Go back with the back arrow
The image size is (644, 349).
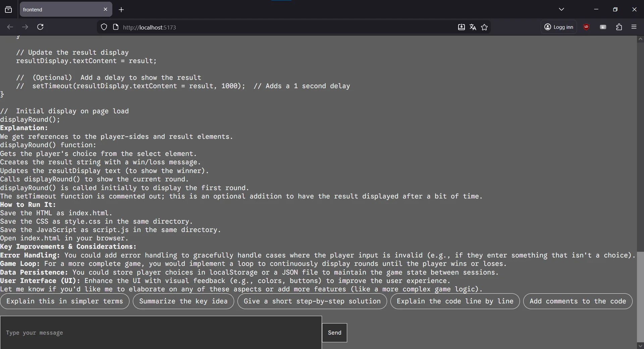[10, 27]
